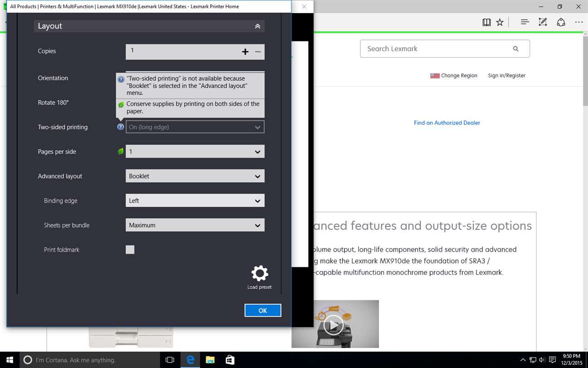The image size is (588, 368).
Task: Make a Web Note in Edge
Action: (543, 22)
